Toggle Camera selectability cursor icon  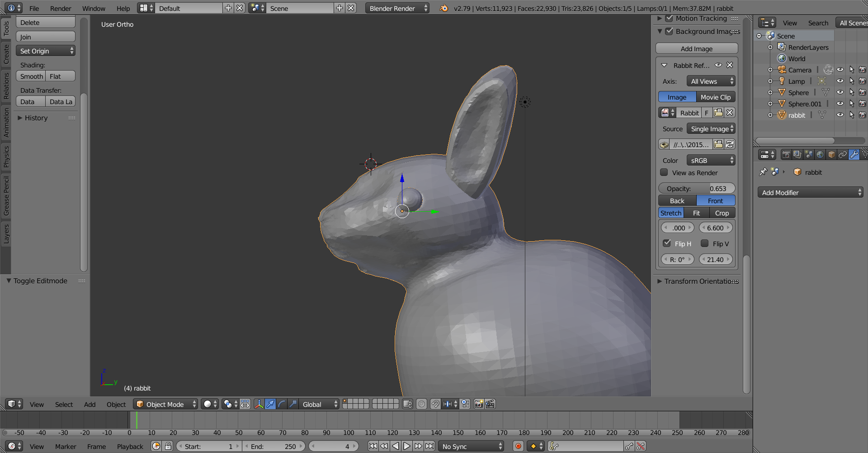click(852, 70)
